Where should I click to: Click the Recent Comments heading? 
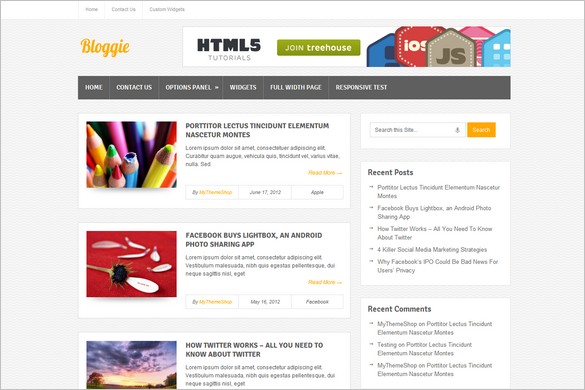click(399, 309)
